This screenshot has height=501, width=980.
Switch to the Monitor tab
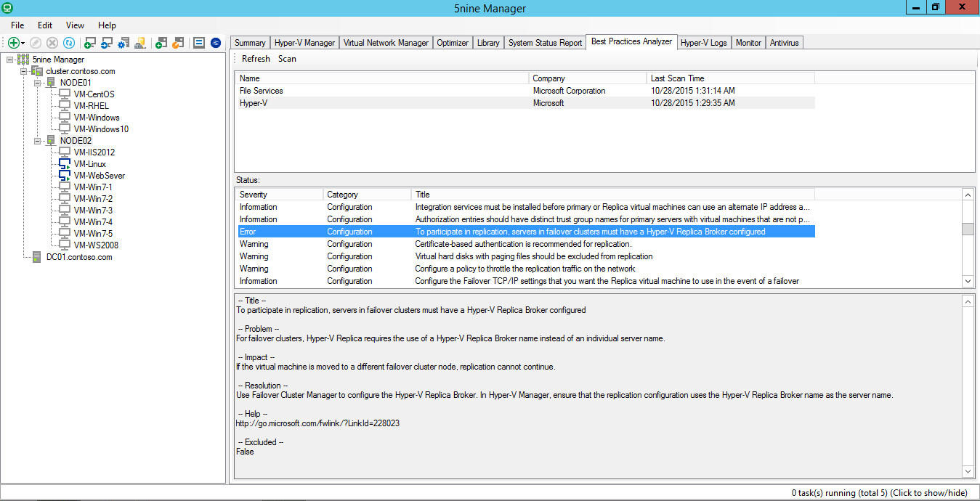(x=748, y=43)
